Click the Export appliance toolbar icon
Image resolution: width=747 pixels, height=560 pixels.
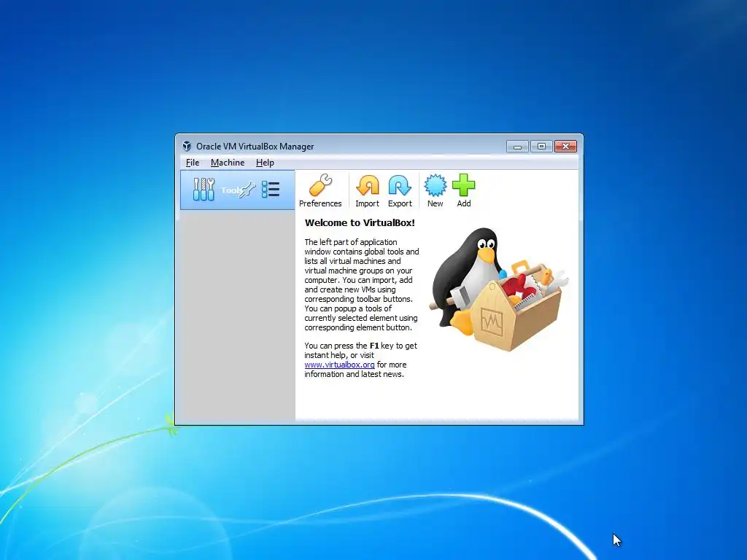point(400,190)
